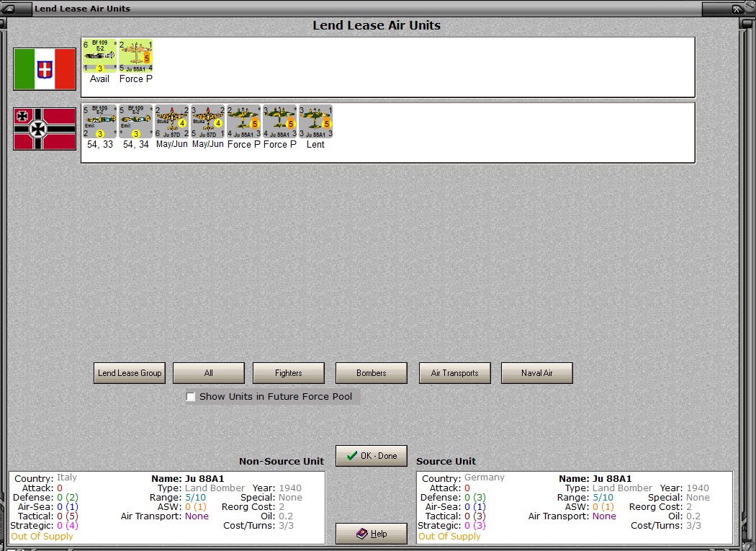The width and height of the screenshot is (756, 551).
Task: Select the Italian Bf 109 E-2 unit marked Avail
Action: (100, 55)
